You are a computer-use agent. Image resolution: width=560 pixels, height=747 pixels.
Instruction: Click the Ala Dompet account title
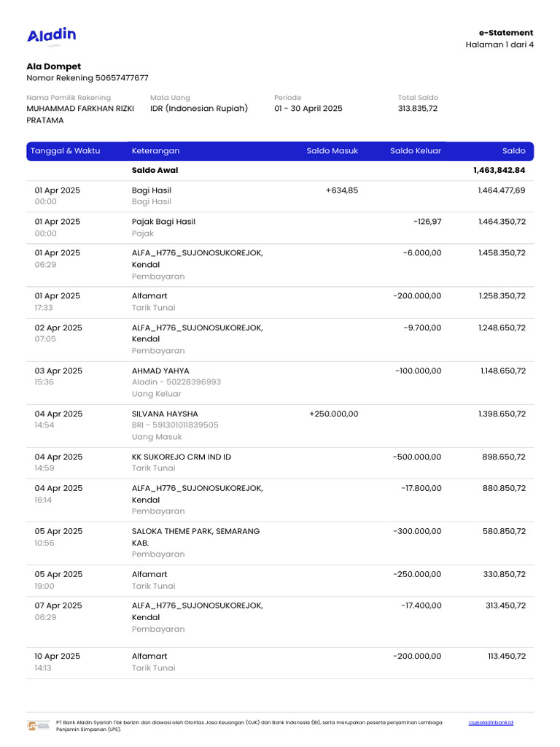[x=54, y=66]
